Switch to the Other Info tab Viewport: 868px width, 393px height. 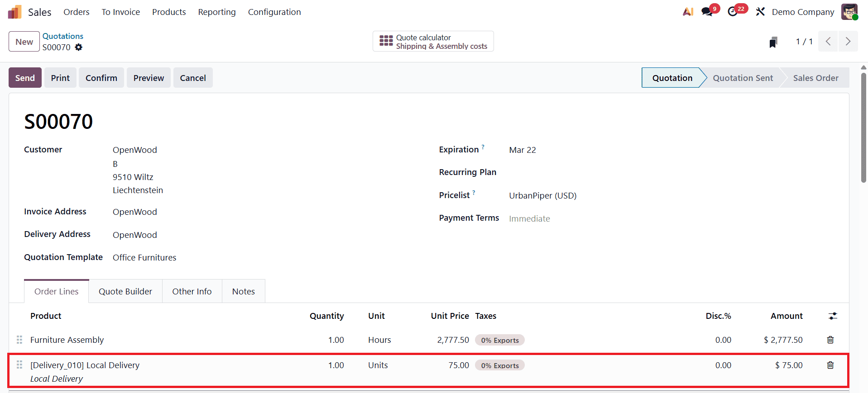[x=192, y=291]
